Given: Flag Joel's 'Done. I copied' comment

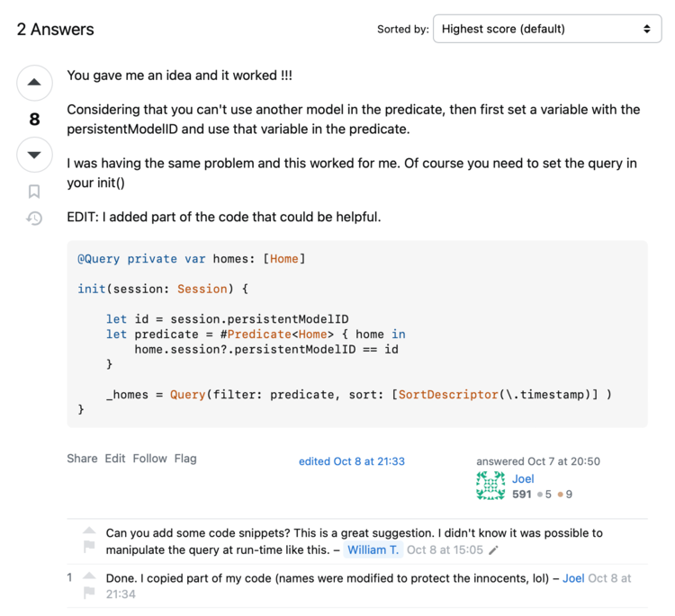Looking at the screenshot, I should [x=89, y=592].
